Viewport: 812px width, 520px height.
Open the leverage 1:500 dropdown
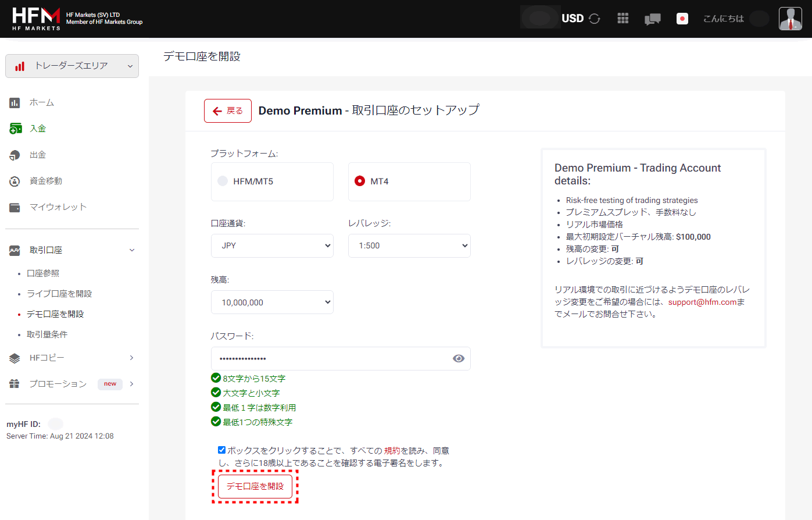pyautogui.click(x=409, y=245)
